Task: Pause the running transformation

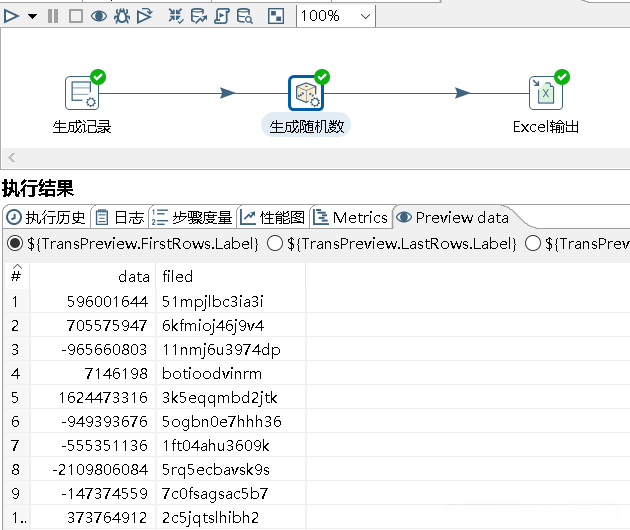Action: pyautogui.click(x=53, y=16)
